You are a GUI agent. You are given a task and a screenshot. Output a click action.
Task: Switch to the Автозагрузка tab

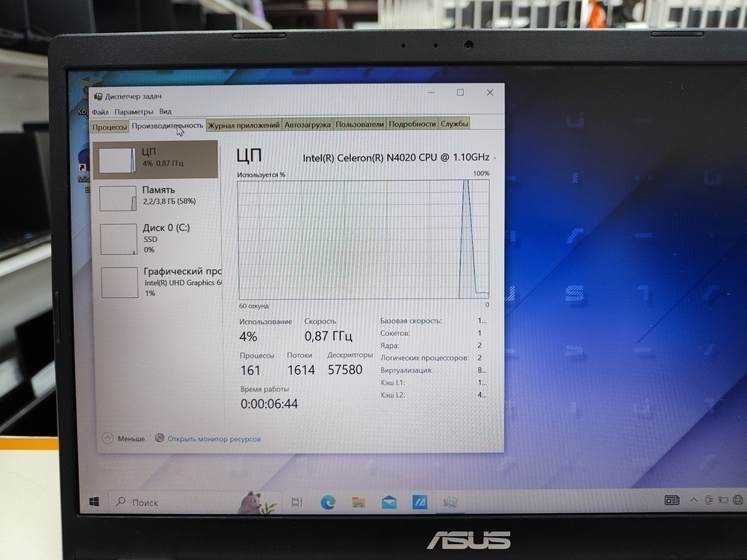pyautogui.click(x=308, y=125)
